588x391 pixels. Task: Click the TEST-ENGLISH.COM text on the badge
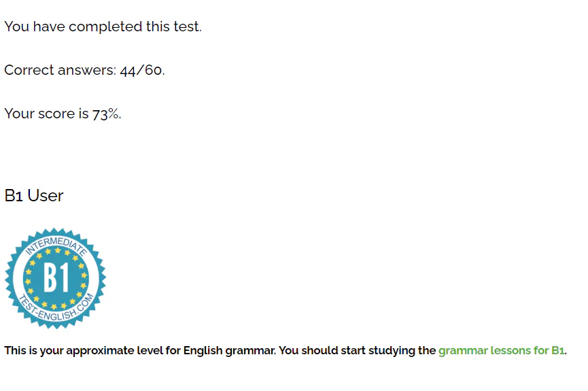pos(56,310)
